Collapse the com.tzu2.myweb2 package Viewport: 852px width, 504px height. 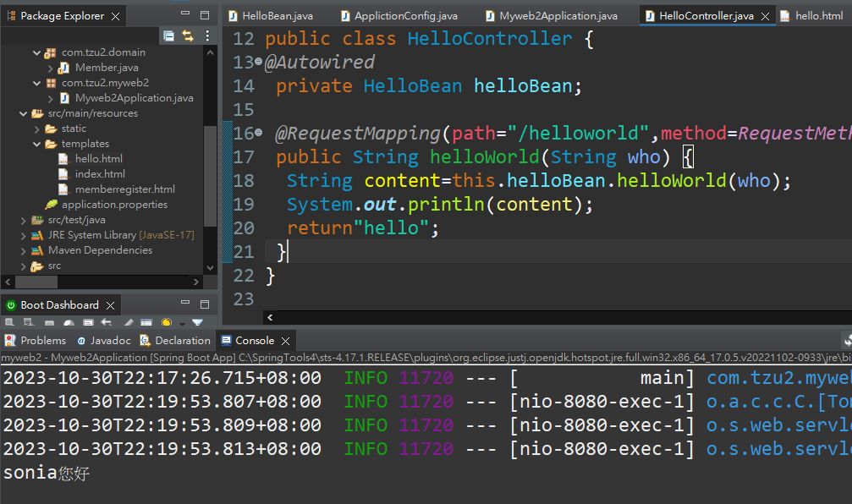tap(36, 83)
